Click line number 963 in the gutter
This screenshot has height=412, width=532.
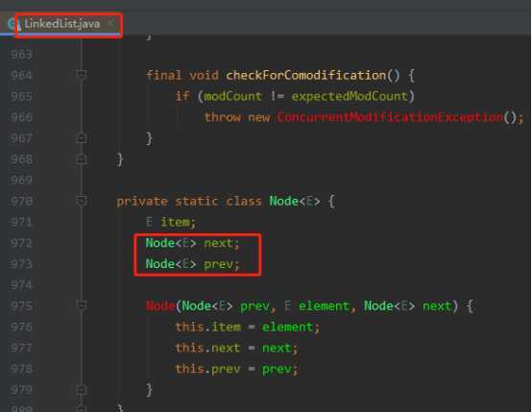click(21, 55)
